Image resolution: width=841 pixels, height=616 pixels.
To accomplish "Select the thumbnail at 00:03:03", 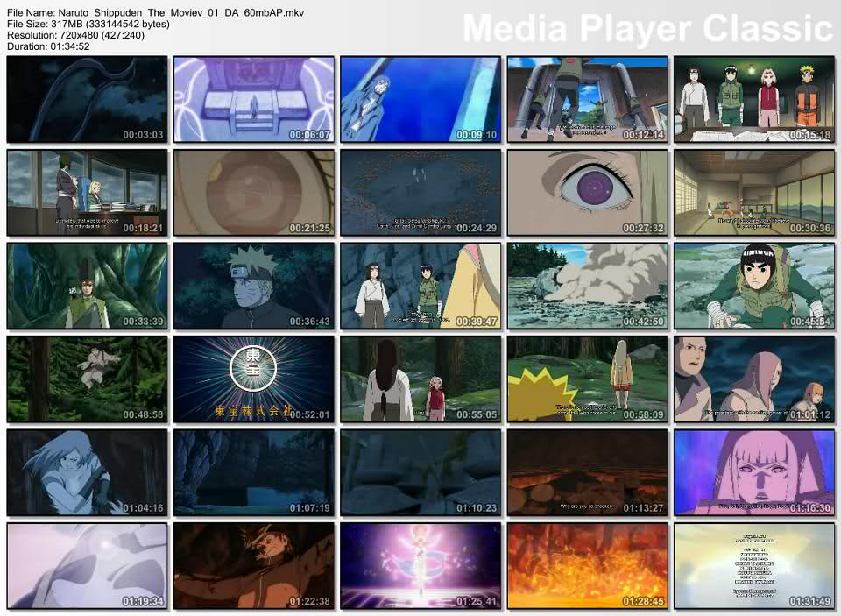I will click(x=87, y=99).
